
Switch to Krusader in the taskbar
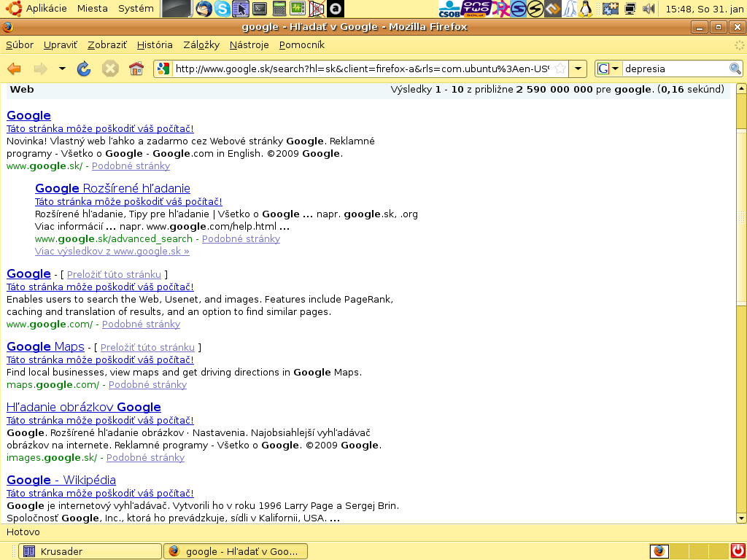pos(90,551)
